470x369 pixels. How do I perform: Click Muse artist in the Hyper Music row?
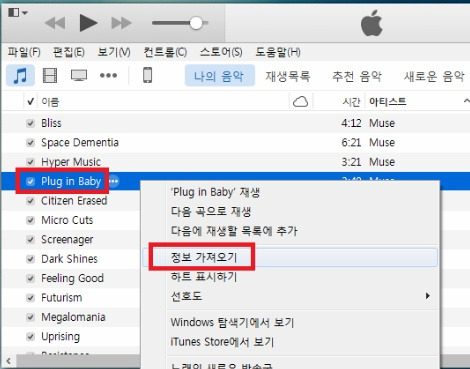(382, 162)
